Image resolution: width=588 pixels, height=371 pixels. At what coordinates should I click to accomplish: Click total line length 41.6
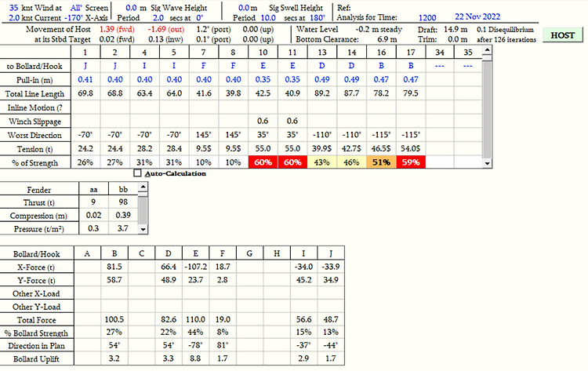[204, 93]
